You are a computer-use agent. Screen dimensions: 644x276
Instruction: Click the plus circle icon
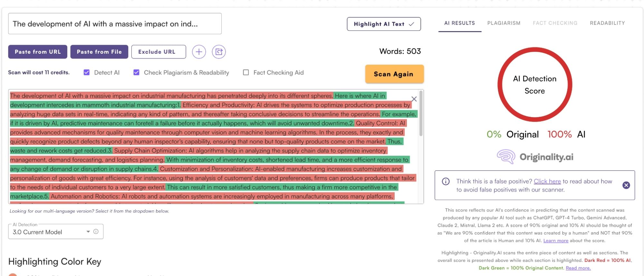tap(199, 52)
